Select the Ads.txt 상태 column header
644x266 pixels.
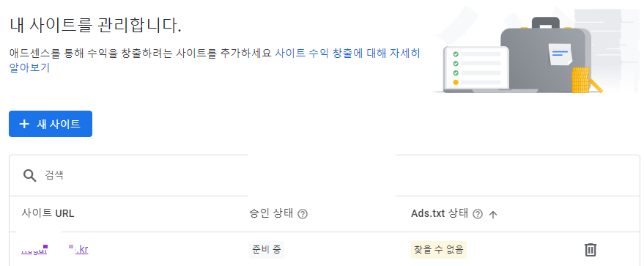440,213
